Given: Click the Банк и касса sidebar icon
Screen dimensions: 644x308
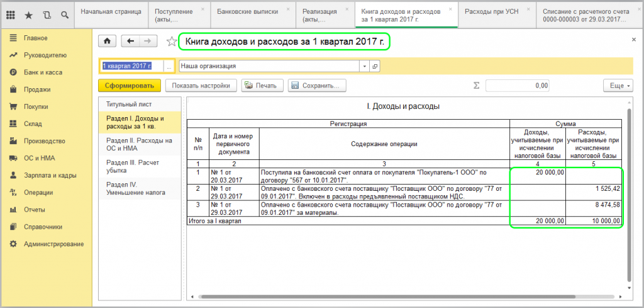Looking at the screenshot, I should tap(13, 72).
